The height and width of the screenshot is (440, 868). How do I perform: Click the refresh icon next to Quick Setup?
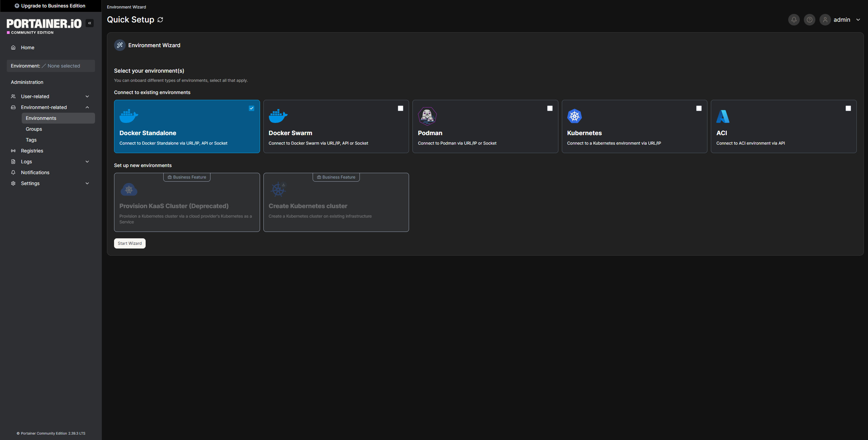pos(160,20)
